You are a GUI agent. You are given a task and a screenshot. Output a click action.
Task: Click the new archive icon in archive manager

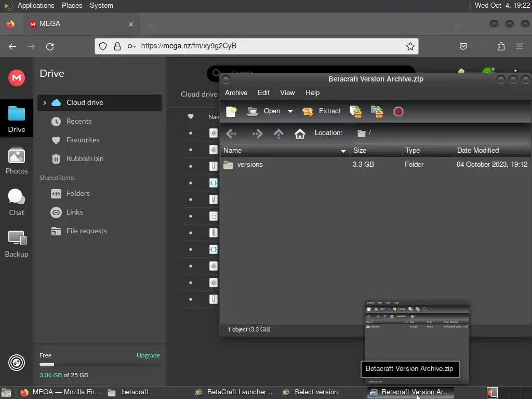[x=231, y=111]
